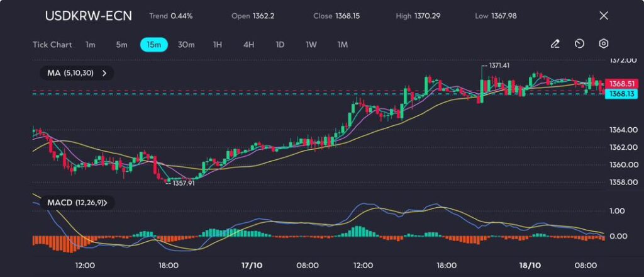
Task: Switch chart to 1W timeframe
Action: coord(311,45)
